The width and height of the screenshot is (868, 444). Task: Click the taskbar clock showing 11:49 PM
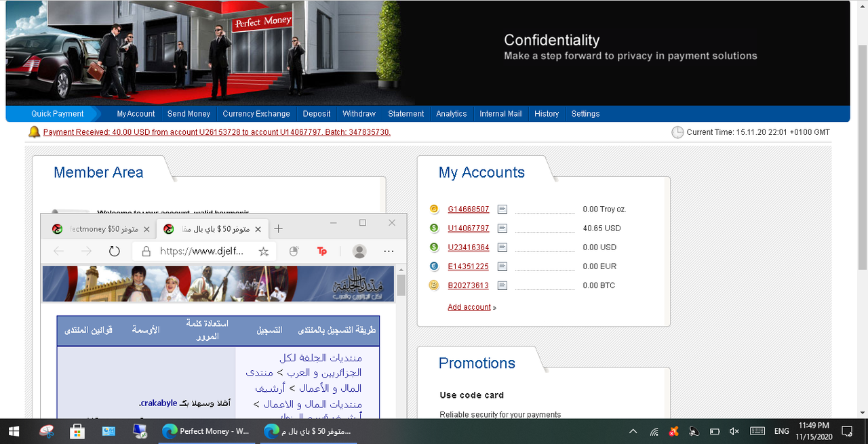click(x=814, y=431)
